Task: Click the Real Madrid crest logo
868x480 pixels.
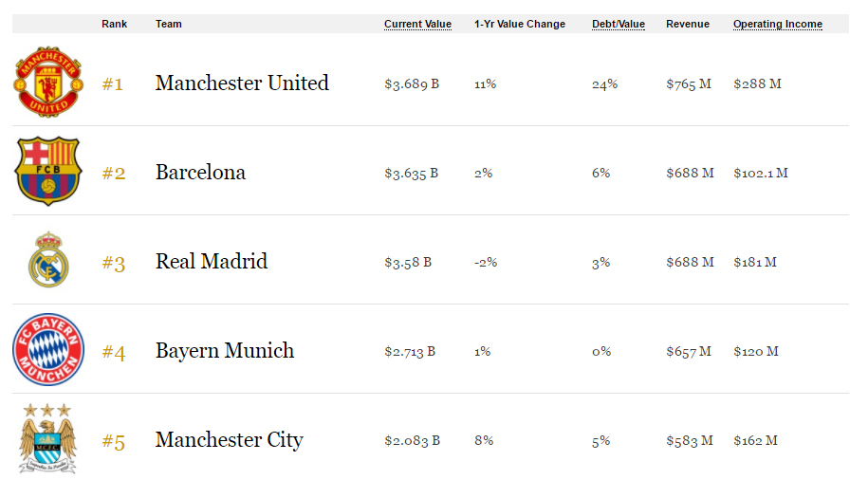Action: pyautogui.click(x=48, y=260)
